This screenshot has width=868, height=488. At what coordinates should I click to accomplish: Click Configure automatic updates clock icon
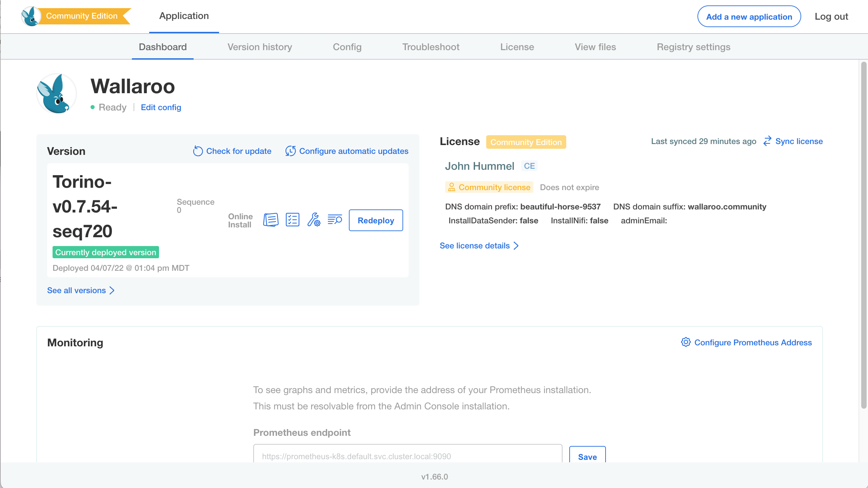(291, 151)
